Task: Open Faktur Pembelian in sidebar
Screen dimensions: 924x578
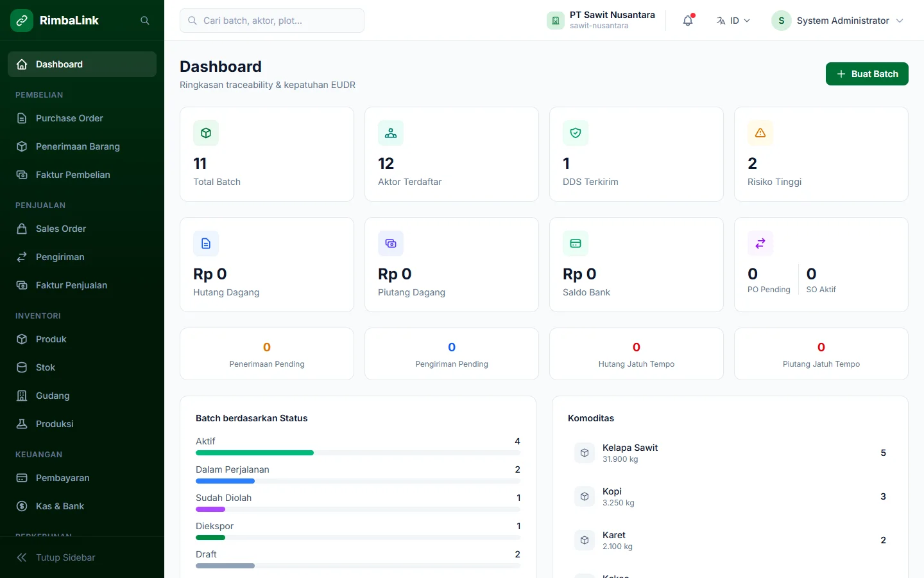Action: coord(82,175)
